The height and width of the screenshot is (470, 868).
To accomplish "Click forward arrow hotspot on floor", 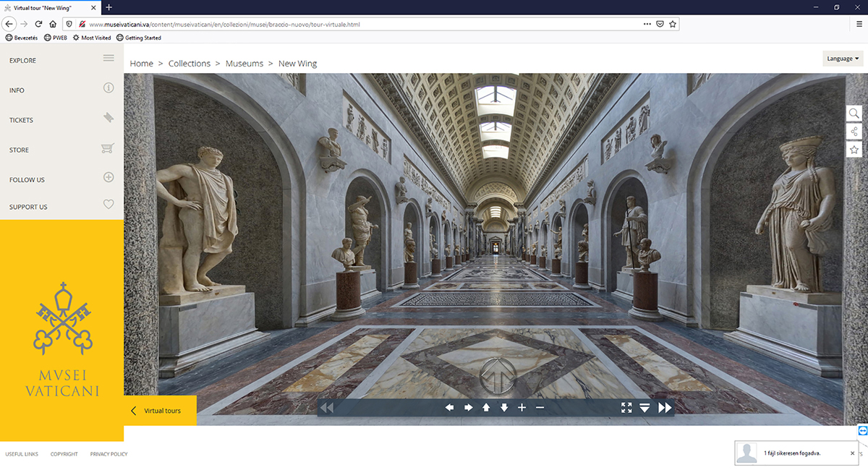I will [x=497, y=376].
